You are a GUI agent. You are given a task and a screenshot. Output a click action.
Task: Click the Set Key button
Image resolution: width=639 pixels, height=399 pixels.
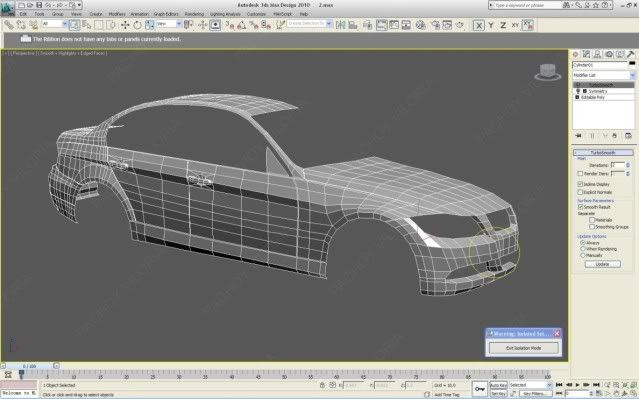(x=498, y=393)
